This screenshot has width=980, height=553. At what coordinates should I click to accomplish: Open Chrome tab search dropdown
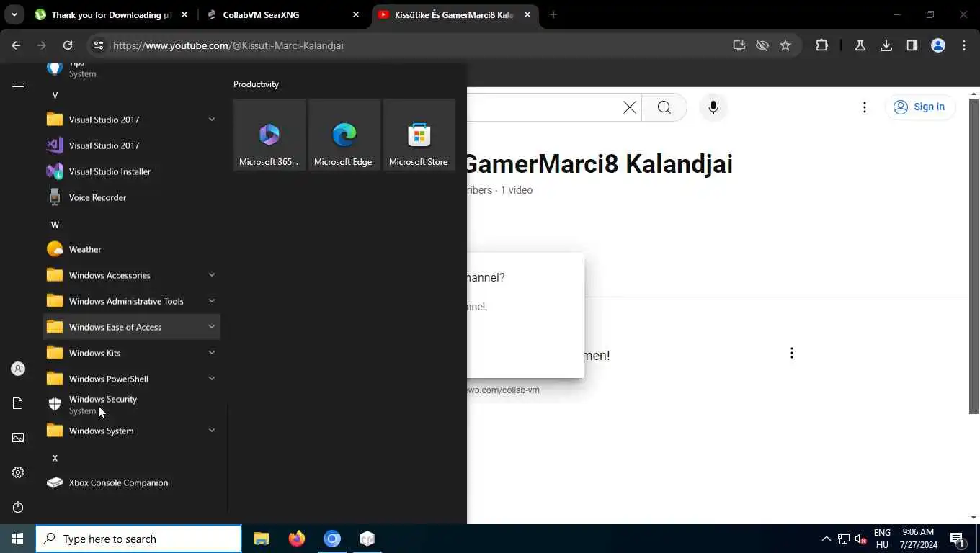coord(14,14)
